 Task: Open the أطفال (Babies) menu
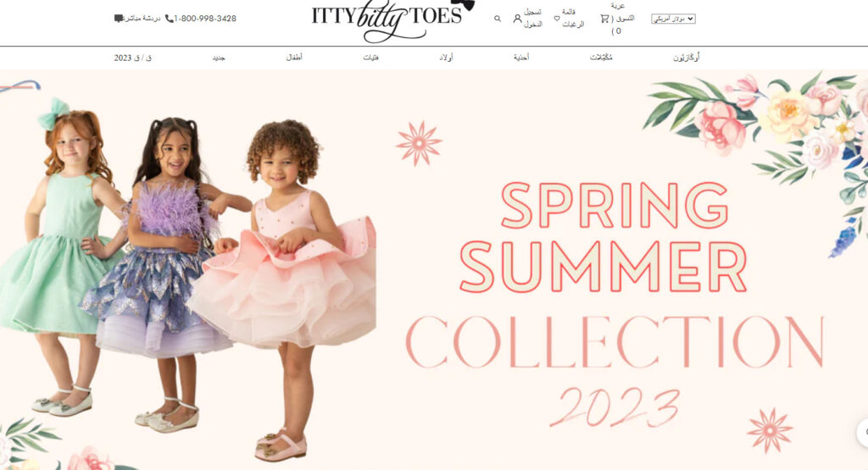click(x=294, y=58)
